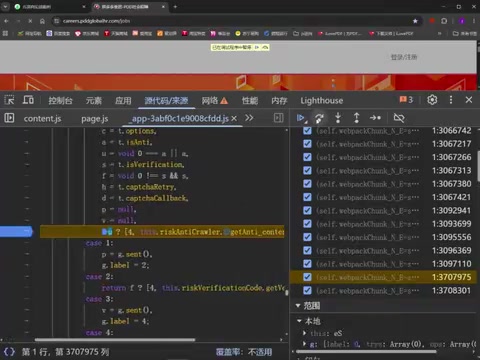480x360 pixels.
Task: Jump to breakpoint location 1:3096369
Action: pyautogui.click(x=452, y=251)
